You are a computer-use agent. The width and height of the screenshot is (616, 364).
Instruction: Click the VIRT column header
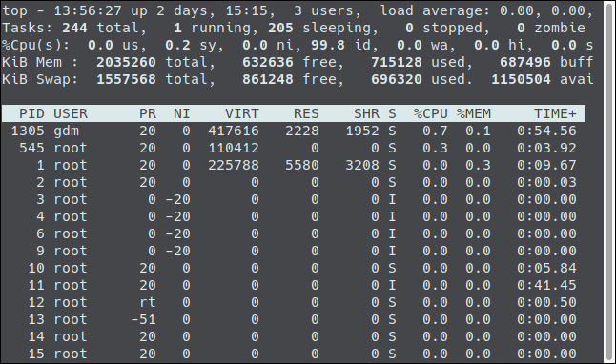pos(242,114)
